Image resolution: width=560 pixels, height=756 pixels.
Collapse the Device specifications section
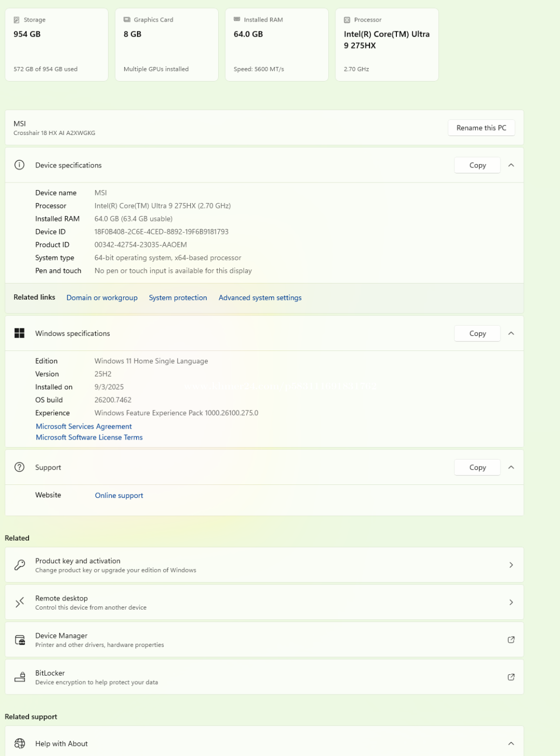(511, 165)
